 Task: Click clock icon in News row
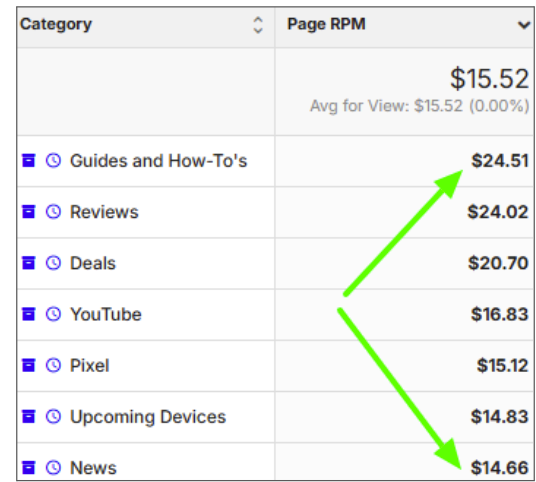53,467
